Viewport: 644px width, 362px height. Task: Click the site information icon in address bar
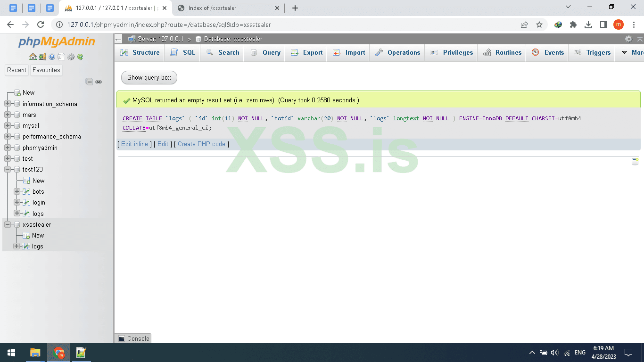click(59, 25)
